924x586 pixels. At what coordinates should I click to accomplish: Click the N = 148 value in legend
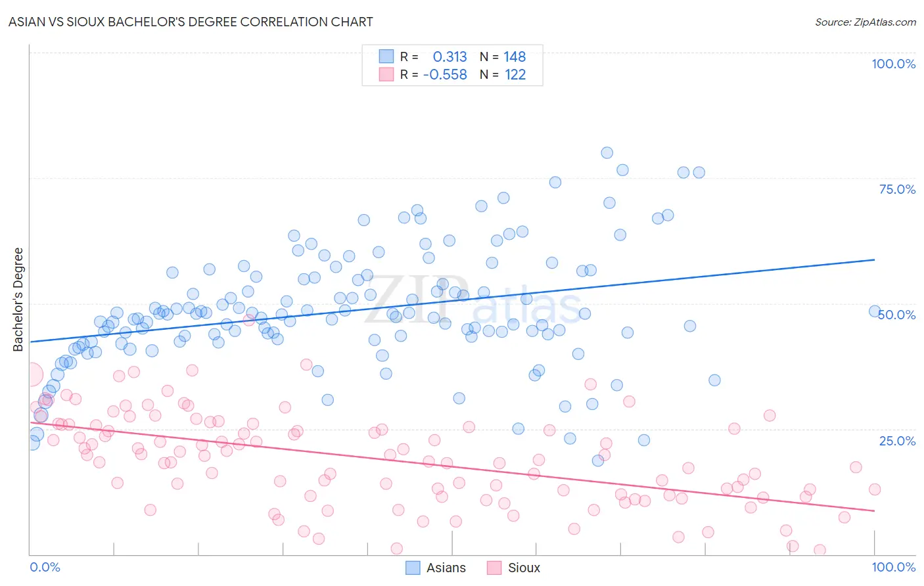503,56
